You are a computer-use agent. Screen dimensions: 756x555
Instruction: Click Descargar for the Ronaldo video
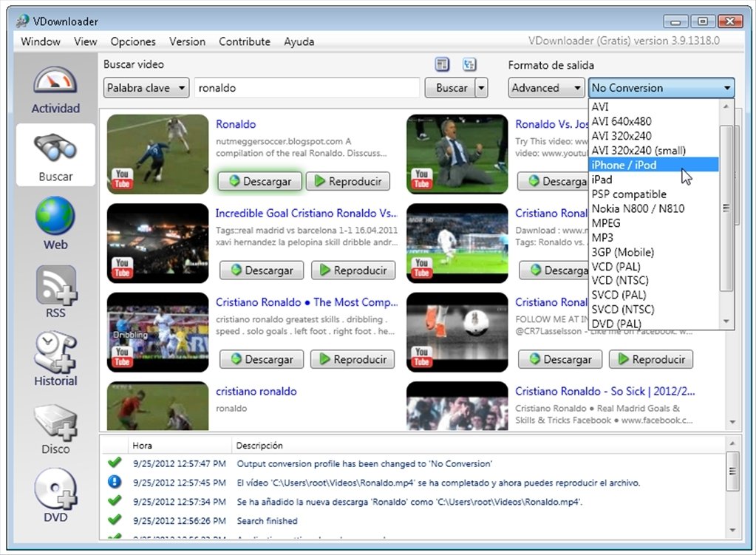click(260, 181)
